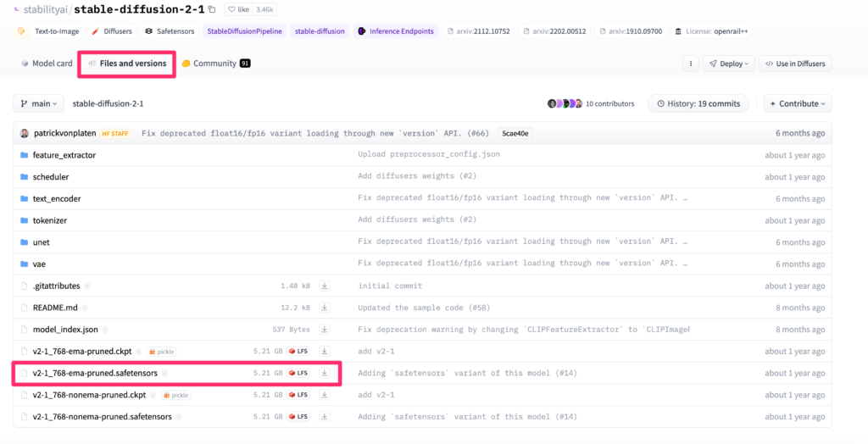
Task: Click the download icon for model_index.json
Action: (324, 330)
